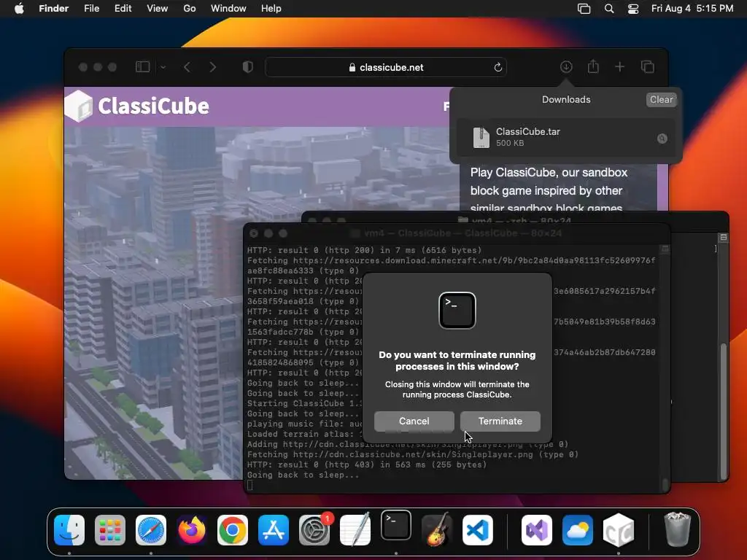Open the Help menu

[x=271, y=9]
